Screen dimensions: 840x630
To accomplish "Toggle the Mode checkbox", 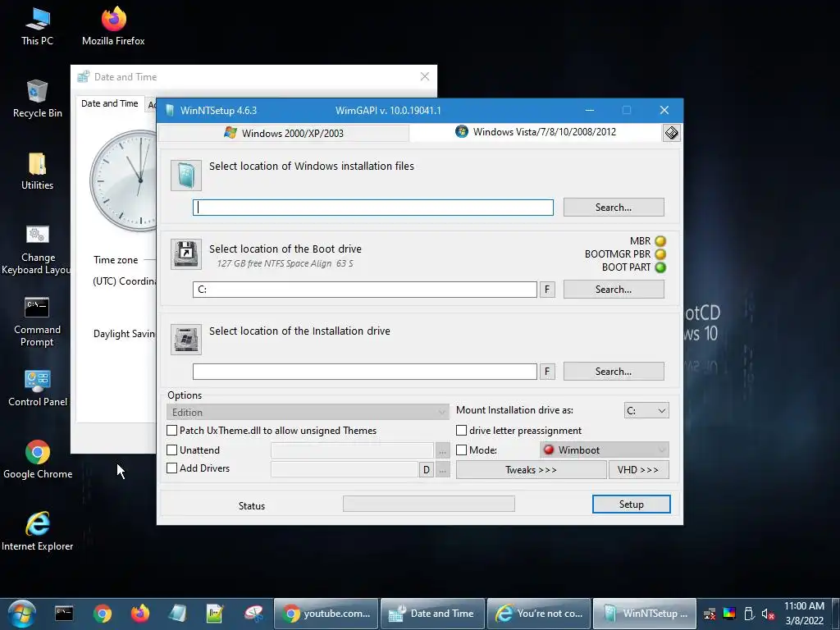I will tap(461, 450).
